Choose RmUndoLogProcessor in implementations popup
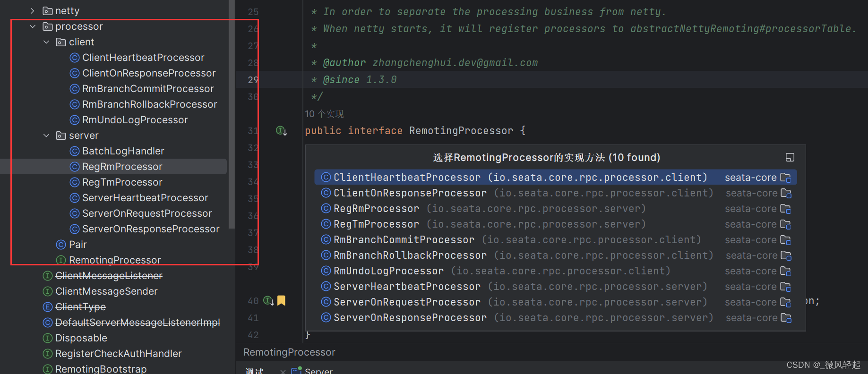Image resolution: width=868 pixels, height=374 pixels. point(556,271)
